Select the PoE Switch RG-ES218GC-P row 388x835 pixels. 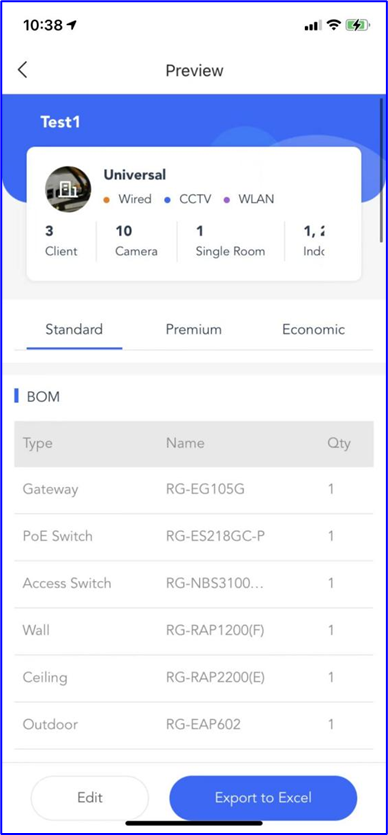[x=194, y=537]
